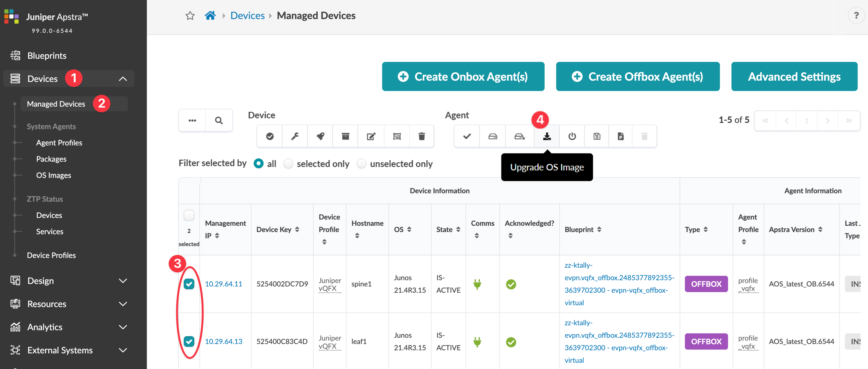Click Create Offbox Agent(s) button
The width and height of the screenshot is (868, 369).
tap(638, 77)
